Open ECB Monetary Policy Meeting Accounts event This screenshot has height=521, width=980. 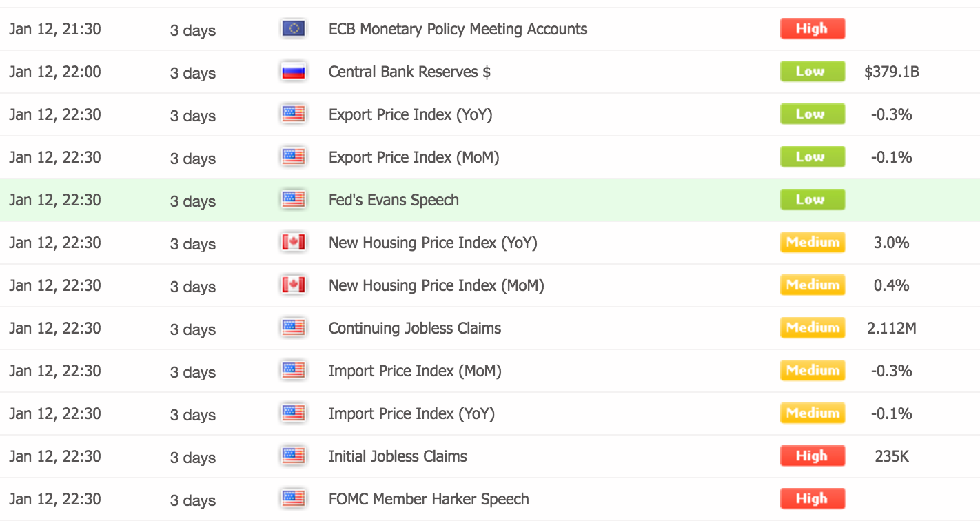pyautogui.click(x=458, y=29)
